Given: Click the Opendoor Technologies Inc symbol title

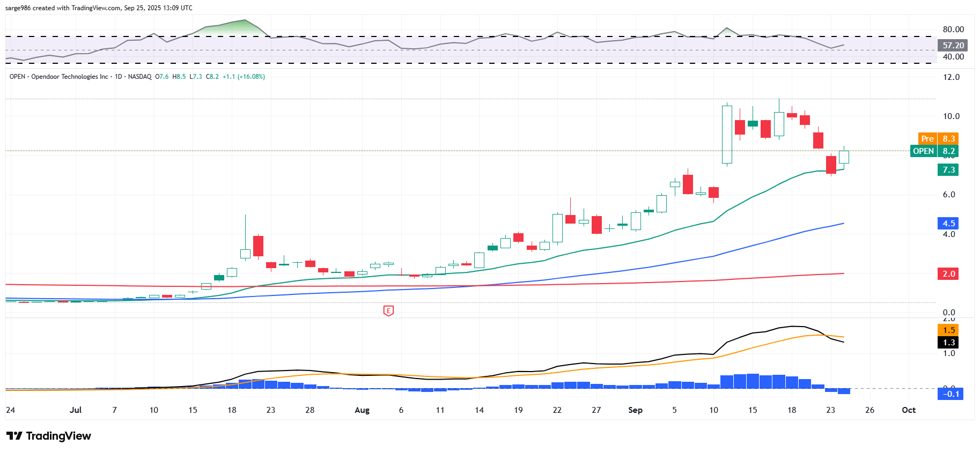Looking at the screenshot, I should [70, 77].
